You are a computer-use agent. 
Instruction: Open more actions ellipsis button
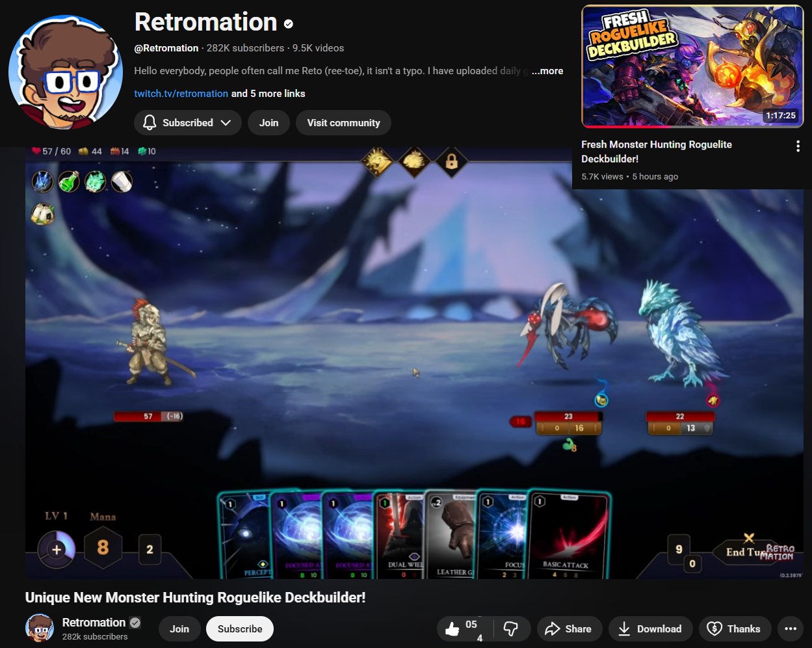[791, 629]
